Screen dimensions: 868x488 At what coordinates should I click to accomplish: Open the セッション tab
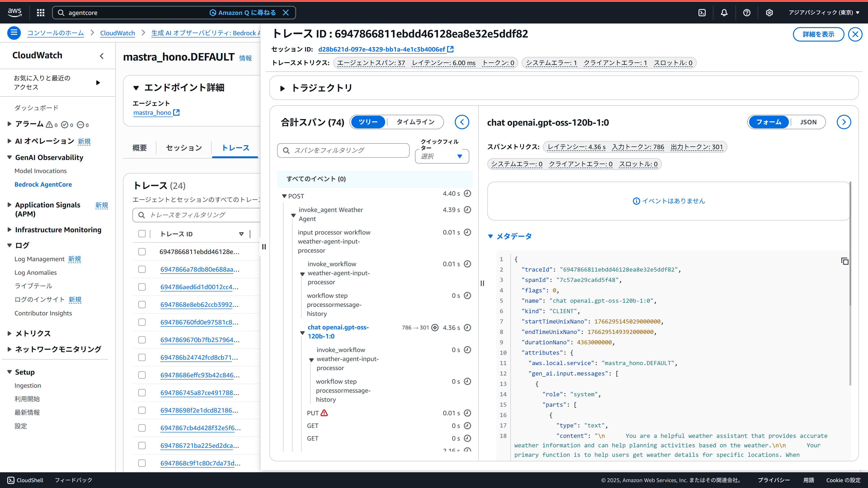click(x=184, y=148)
